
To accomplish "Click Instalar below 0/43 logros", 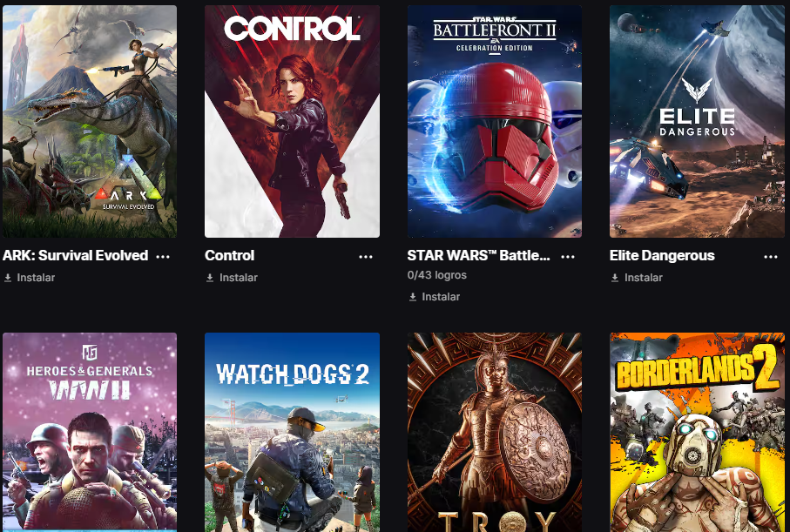I will pos(441,297).
